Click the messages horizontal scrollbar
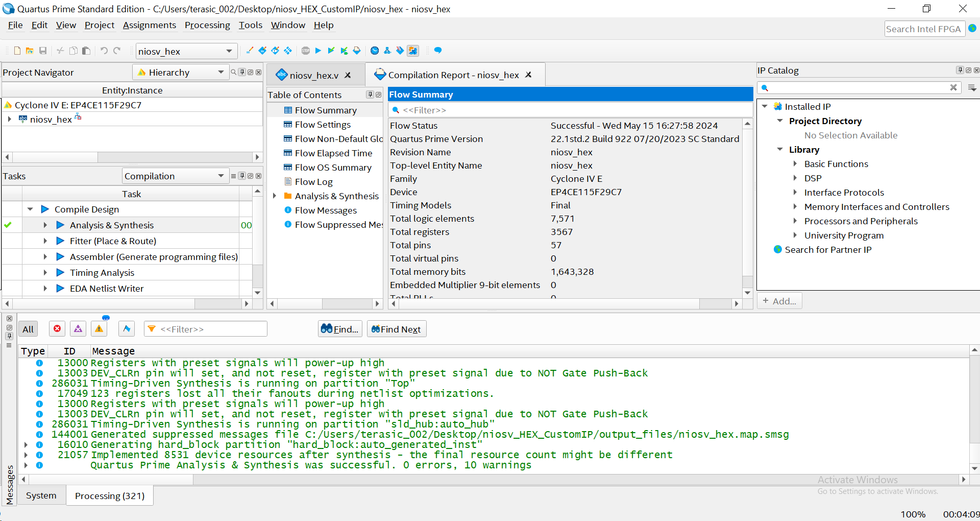980x521 pixels. point(494,480)
